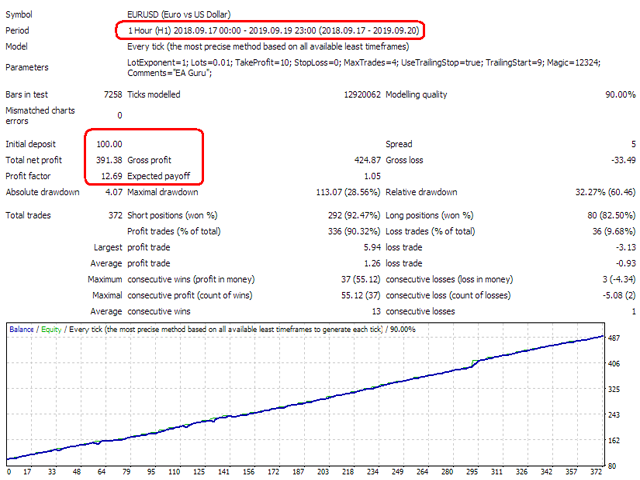The image size is (640, 480).
Task: Click the balance curve jump near 295
Action: pos(476,362)
